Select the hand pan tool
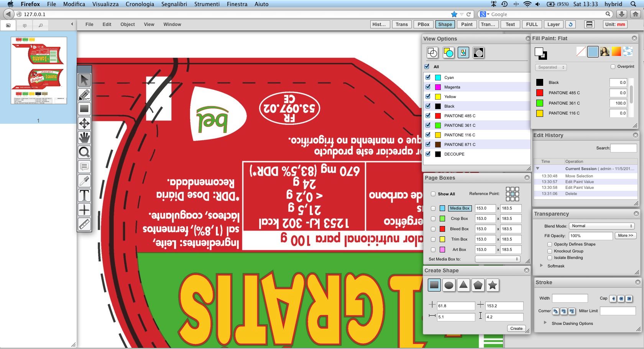The width and height of the screenshot is (644, 349). 84,138
